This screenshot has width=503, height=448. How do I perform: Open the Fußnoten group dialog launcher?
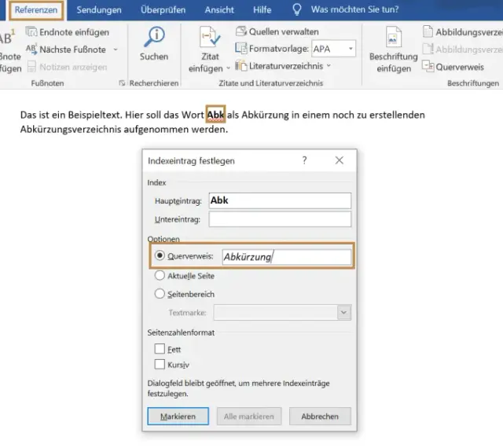click(x=122, y=83)
